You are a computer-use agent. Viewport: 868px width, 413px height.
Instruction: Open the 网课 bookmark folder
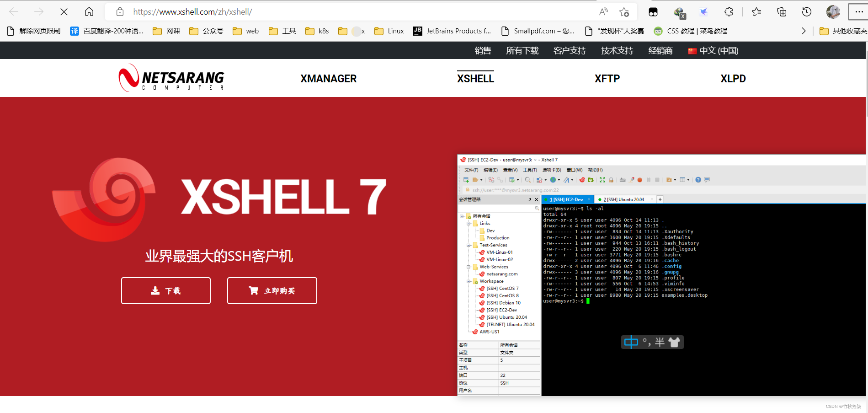coord(166,31)
